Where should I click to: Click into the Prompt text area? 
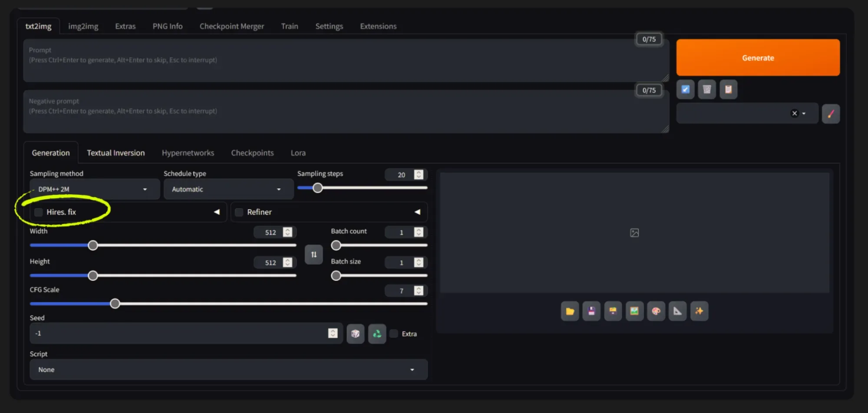click(346, 60)
